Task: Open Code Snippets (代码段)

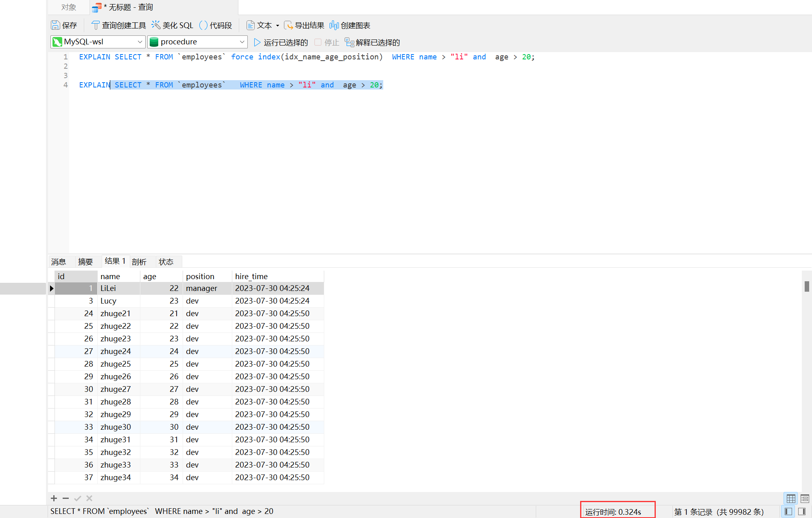Action: (x=203, y=25)
